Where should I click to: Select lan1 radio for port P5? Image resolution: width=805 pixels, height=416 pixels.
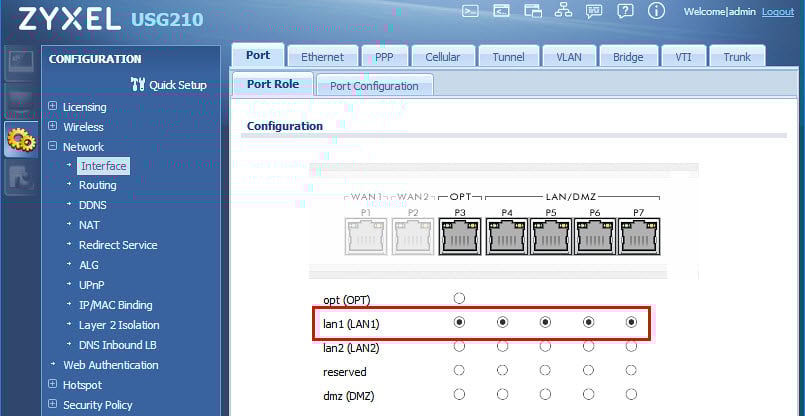(x=545, y=322)
